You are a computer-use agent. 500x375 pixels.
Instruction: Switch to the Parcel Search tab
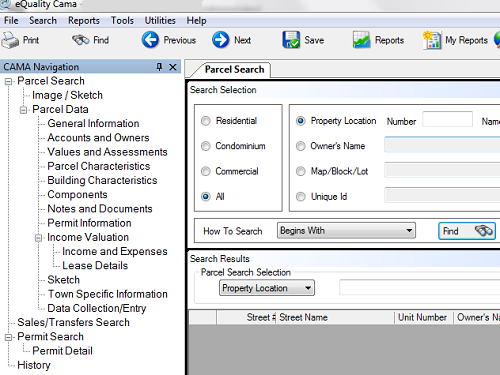pyautogui.click(x=234, y=70)
